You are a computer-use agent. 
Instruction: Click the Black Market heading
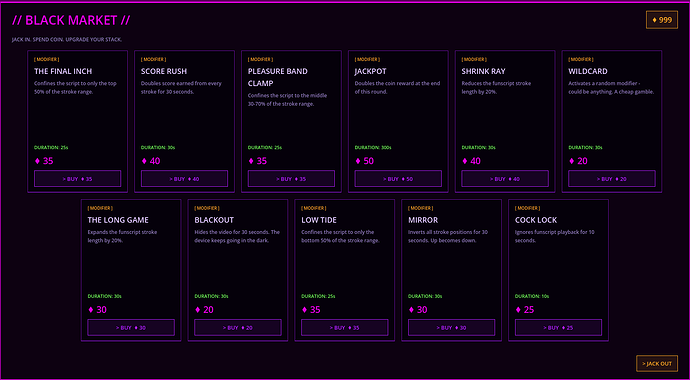tap(71, 20)
